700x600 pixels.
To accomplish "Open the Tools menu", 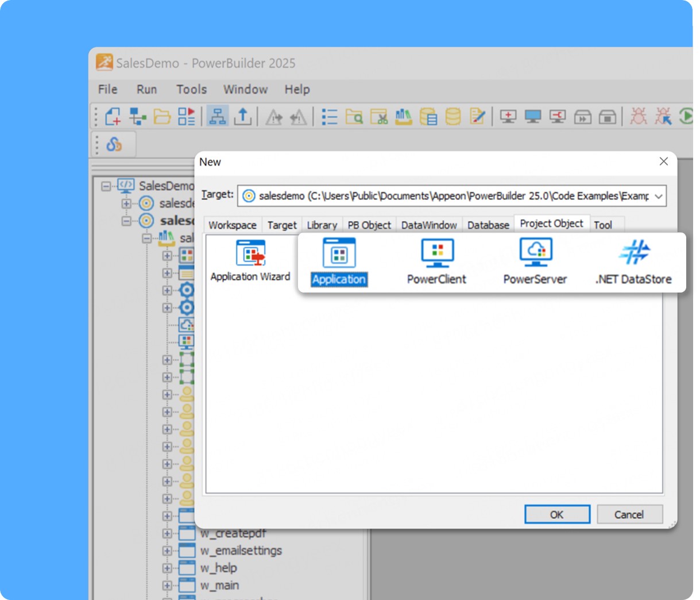I will point(191,89).
